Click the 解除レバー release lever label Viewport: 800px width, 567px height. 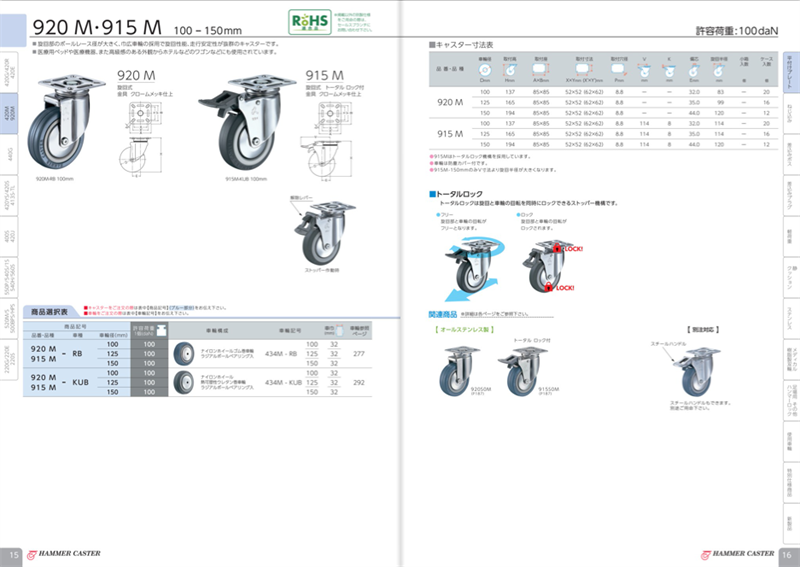tap(301, 198)
